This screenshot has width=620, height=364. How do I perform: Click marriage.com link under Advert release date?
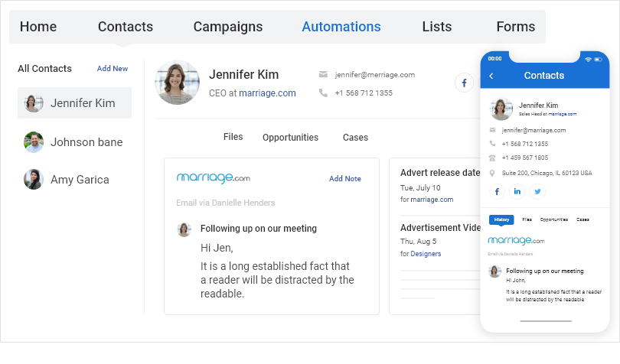(x=432, y=200)
